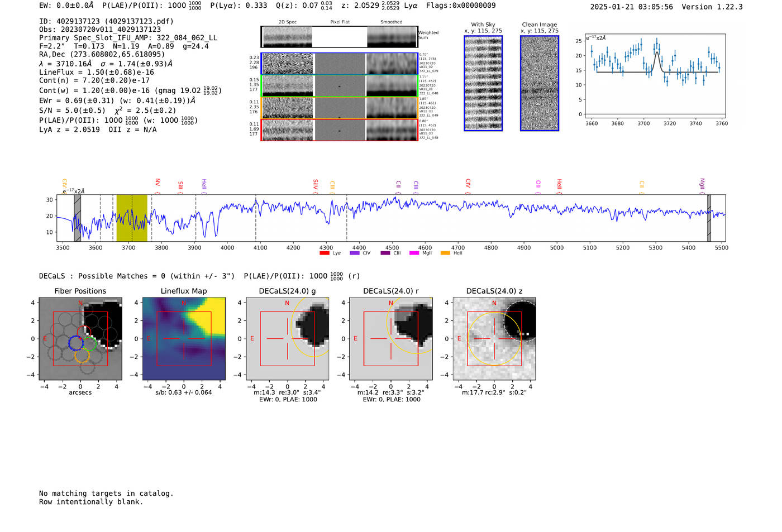Click the s/b: 0.63 +/- 0.064 caption
The image size is (782, 532).
tap(184, 392)
